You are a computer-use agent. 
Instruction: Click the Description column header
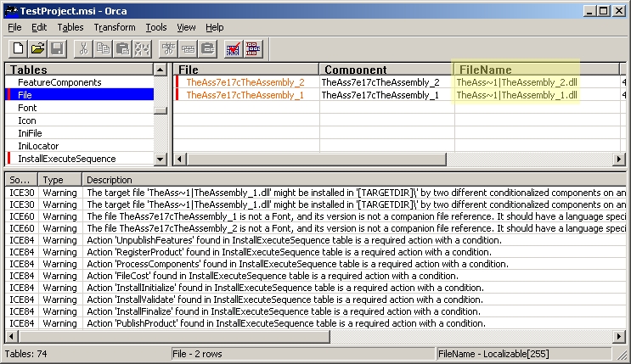tap(354, 180)
